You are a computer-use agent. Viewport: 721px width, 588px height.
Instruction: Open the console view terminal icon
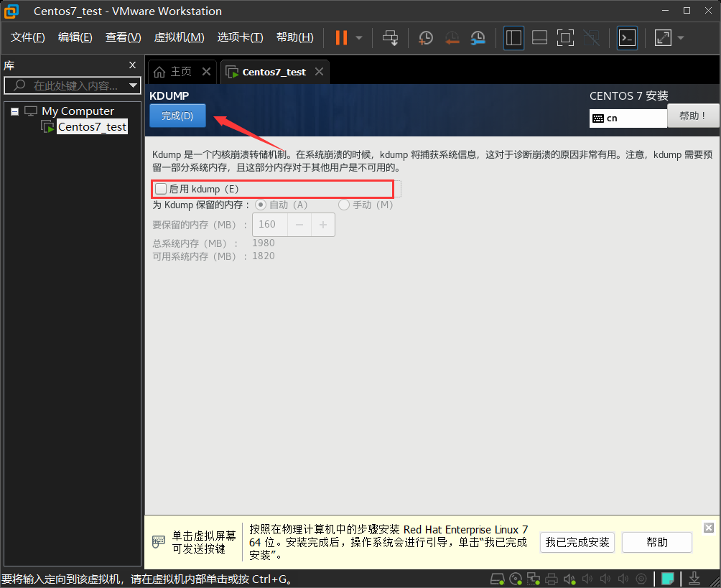627,37
